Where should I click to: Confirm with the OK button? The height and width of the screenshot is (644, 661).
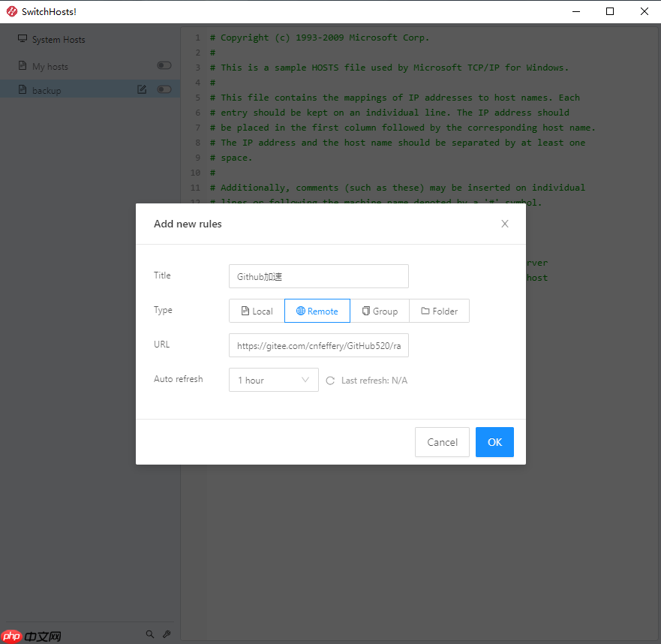[494, 442]
